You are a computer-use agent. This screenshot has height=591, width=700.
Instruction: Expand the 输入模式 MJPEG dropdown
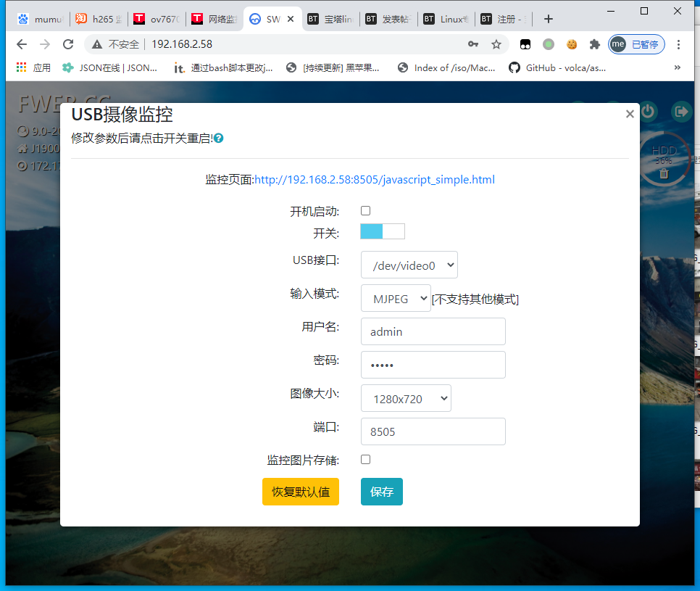396,299
